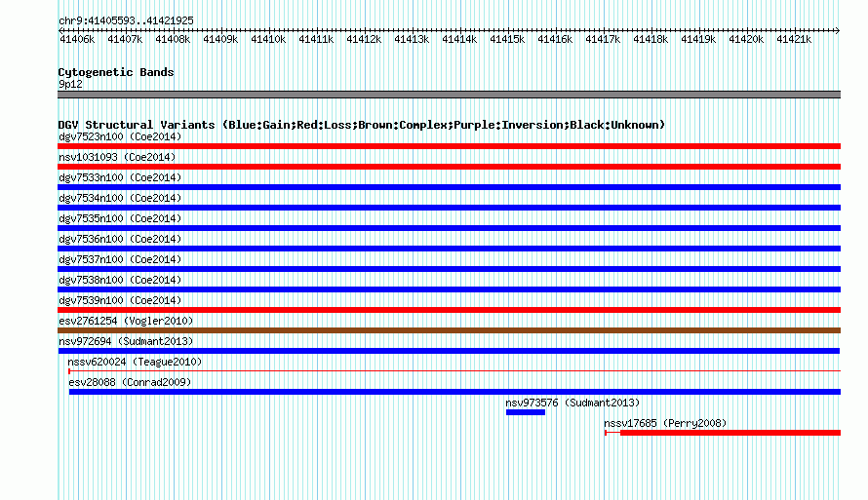Open the dgv7536n100 (Coe2014) variant
Image resolution: width=868 pixels, height=500 pixels.
point(120,239)
